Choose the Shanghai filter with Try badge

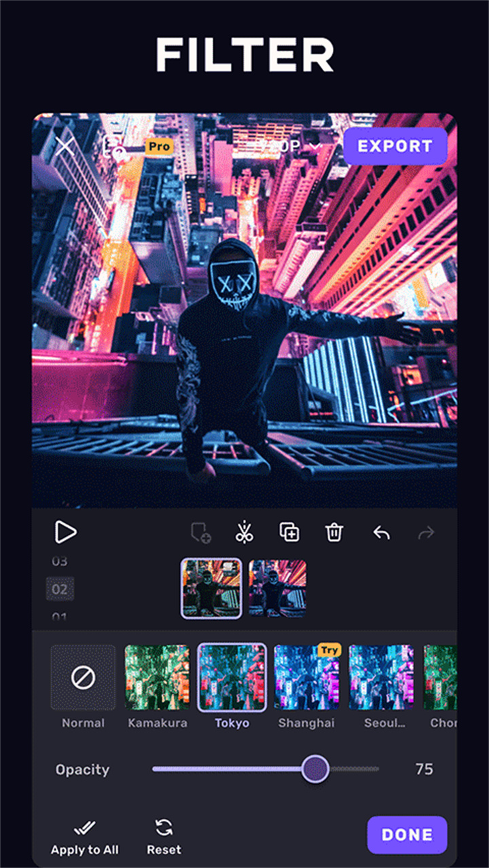click(306, 677)
